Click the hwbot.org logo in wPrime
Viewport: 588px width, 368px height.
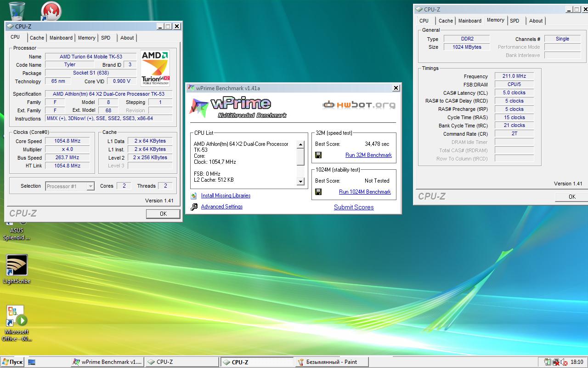pyautogui.click(x=359, y=105)
